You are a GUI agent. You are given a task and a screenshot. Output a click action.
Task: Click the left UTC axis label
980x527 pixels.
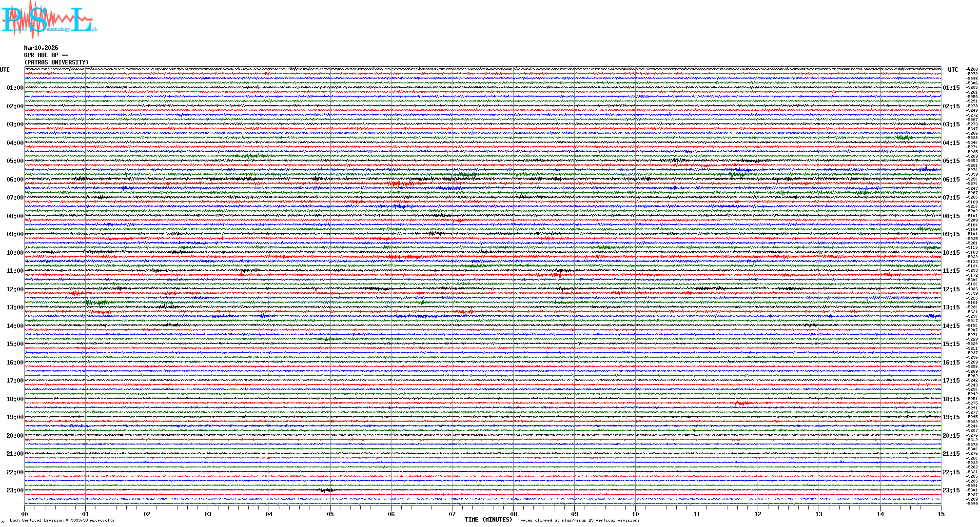5,70
